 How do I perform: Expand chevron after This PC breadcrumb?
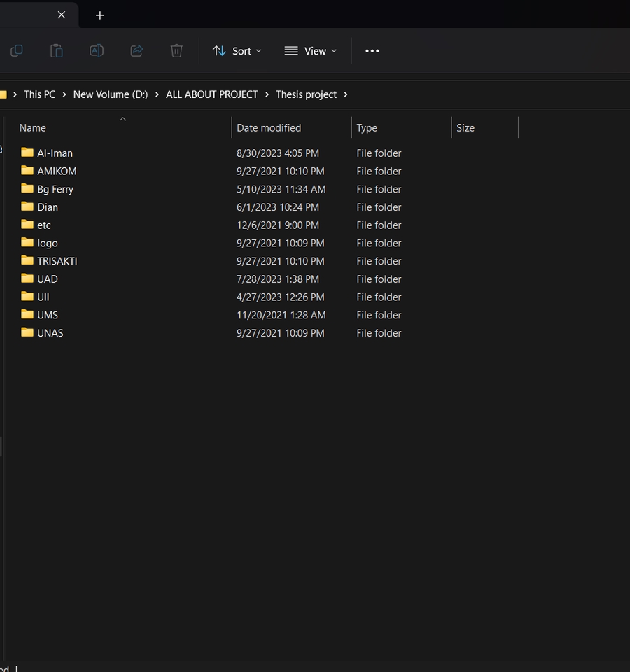coord(64,94)
